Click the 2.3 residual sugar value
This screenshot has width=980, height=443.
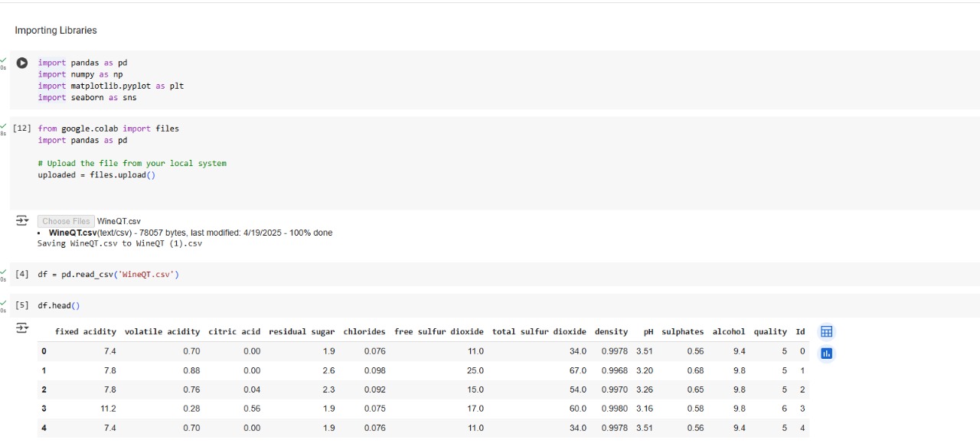tap(328, 389)
